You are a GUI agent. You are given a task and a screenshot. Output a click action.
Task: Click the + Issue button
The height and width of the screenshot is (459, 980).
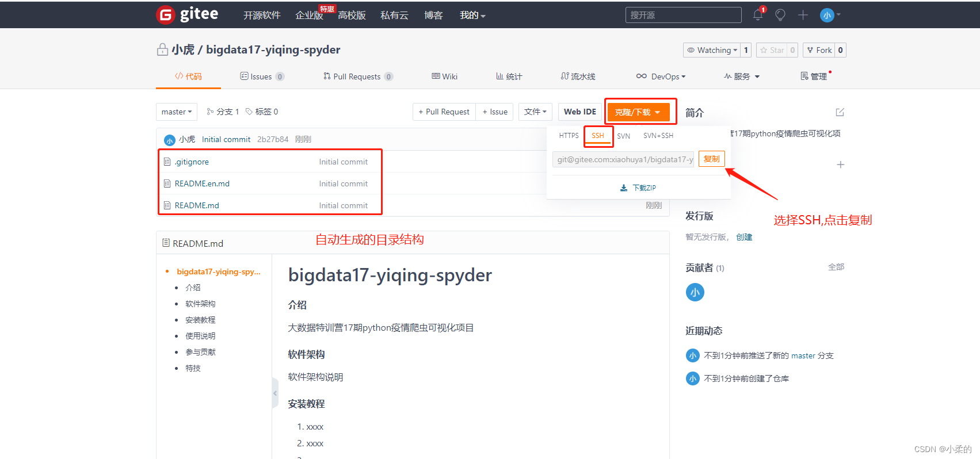tap(495, 112)
